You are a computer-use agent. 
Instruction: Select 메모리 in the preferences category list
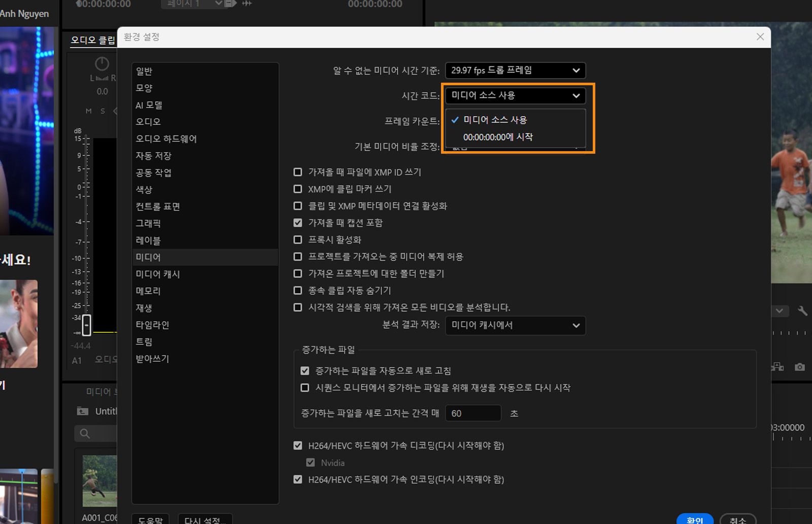[149, 291]
